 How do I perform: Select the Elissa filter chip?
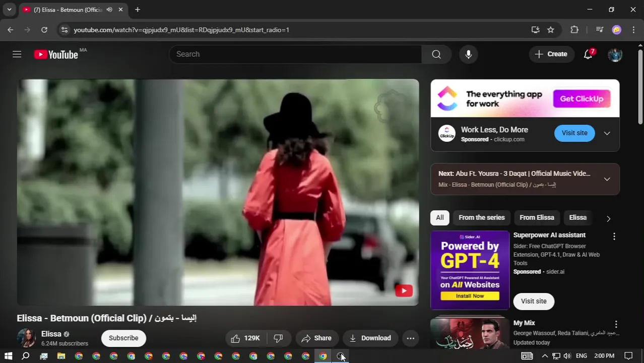point(578,217)
